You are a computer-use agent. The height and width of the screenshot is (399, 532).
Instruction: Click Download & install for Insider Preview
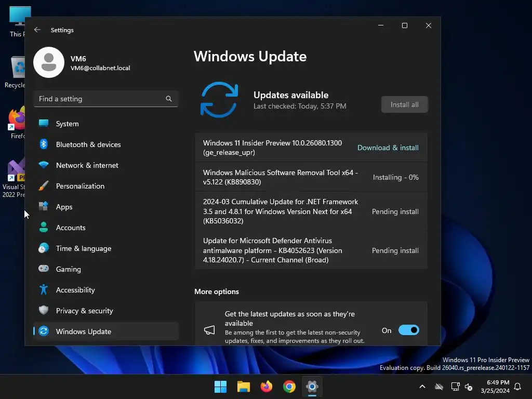(x=388, y=148)
